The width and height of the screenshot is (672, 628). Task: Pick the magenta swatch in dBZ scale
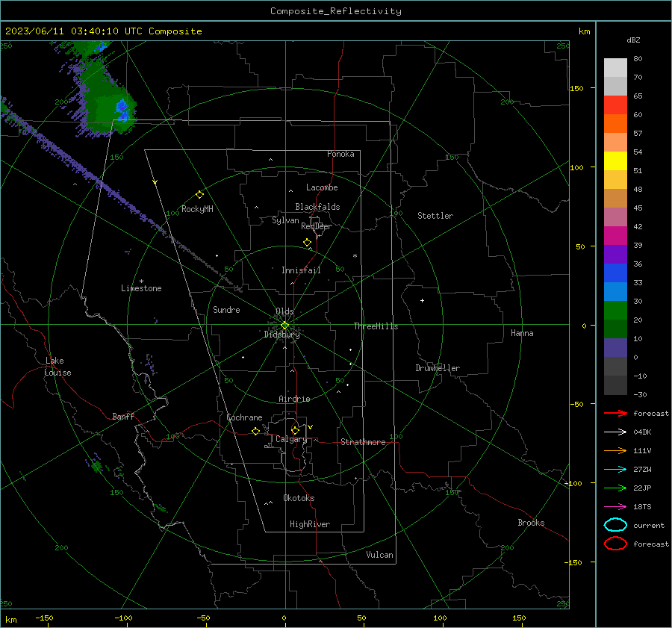(615, 235)
